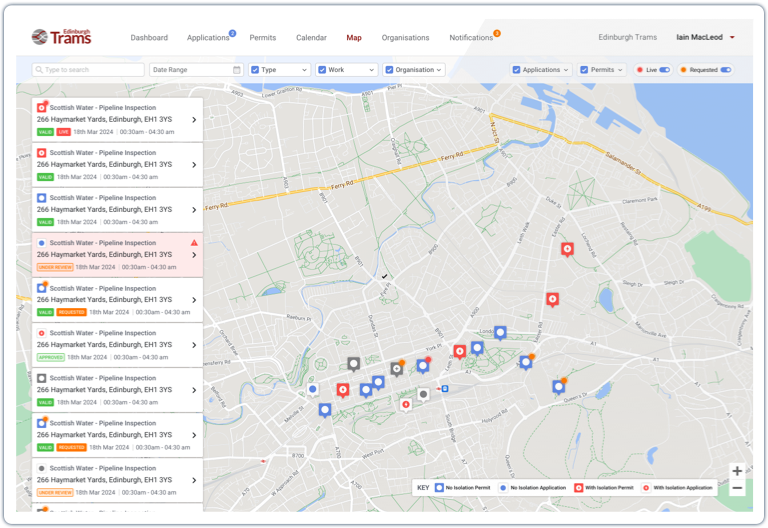
Task: Uncheck the Type filter checkbox
Action: 255,70
